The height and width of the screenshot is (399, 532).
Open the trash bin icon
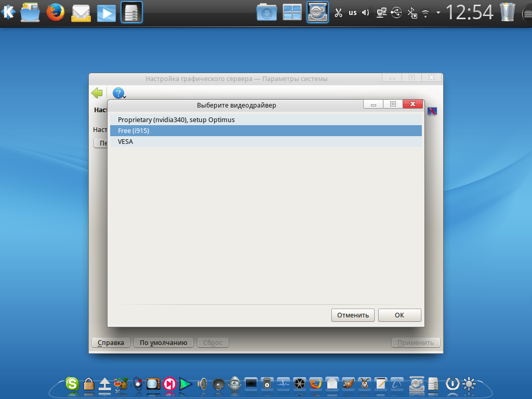508,12
